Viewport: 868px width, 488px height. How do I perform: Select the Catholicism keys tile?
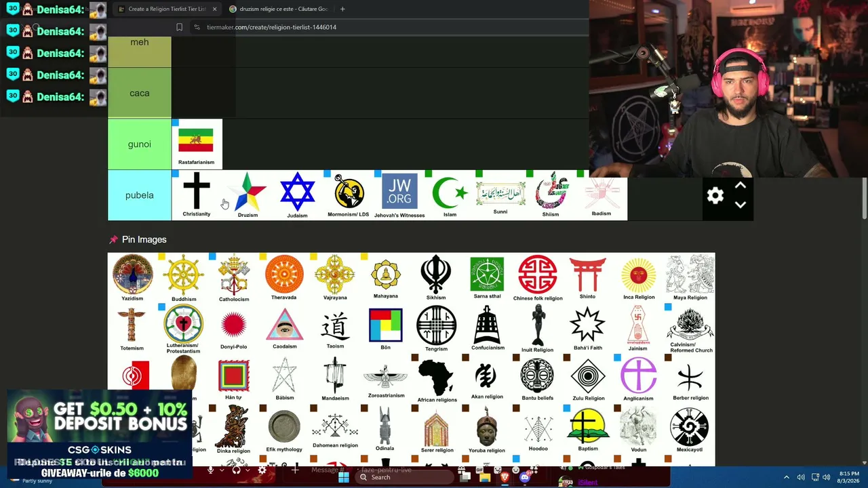[234, 278]
